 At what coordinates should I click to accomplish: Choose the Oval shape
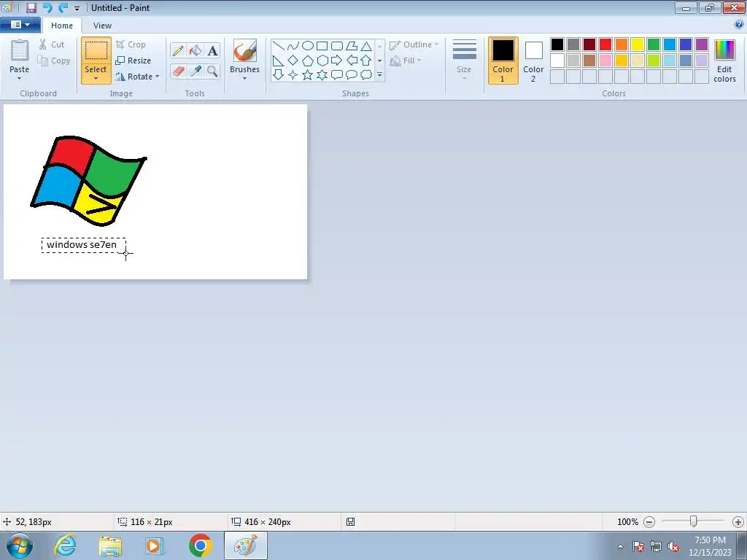pyautogui.click(x=308, y=46)
